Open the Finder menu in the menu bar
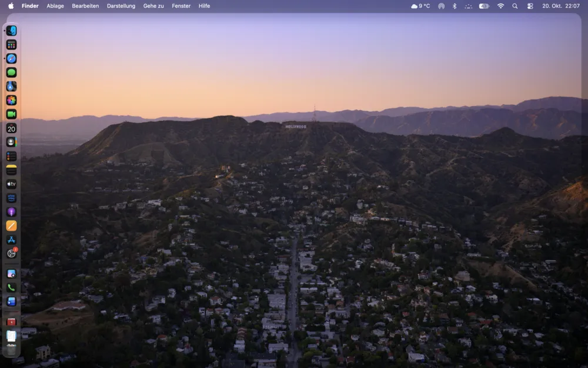 pos(30,6)
